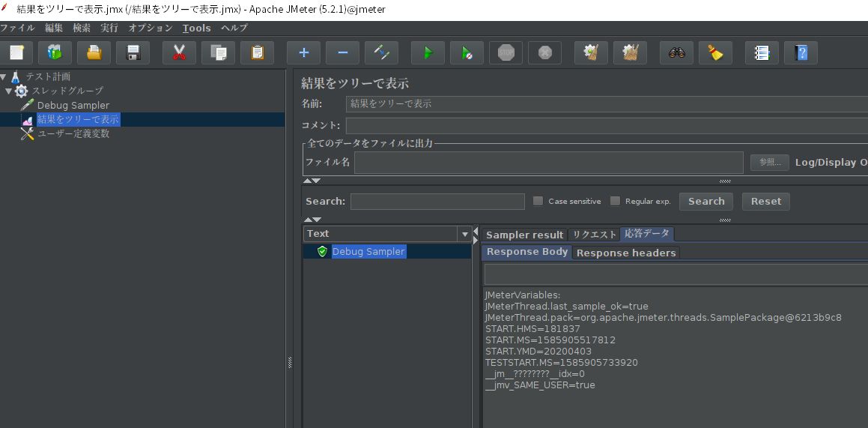Click the binoculars Search icon
Screen dimensions: 868x428
coord(676,53)
